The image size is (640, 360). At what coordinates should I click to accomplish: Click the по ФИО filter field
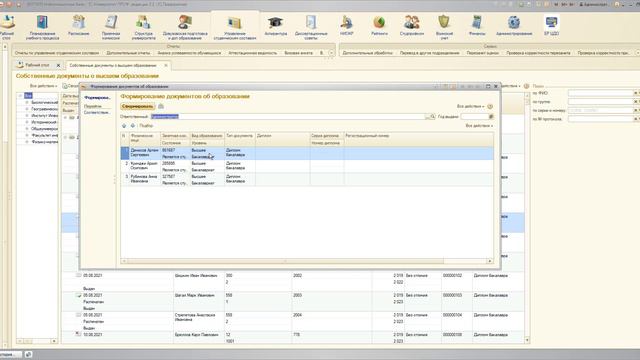click(600, 93)
